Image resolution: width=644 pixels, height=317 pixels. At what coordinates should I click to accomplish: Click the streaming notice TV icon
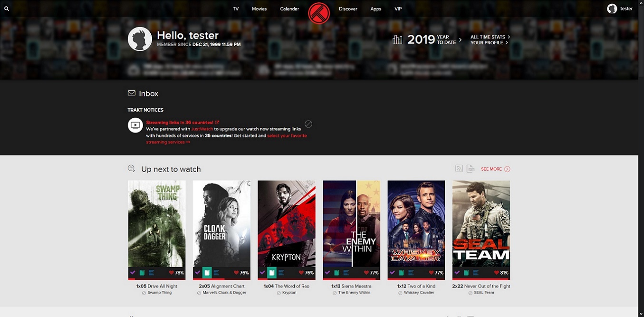(135, 125)
